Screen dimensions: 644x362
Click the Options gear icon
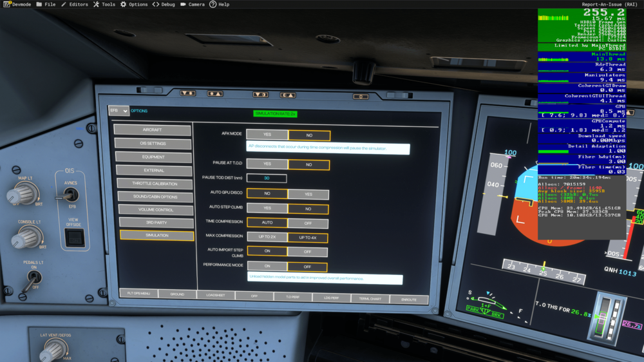124,5
